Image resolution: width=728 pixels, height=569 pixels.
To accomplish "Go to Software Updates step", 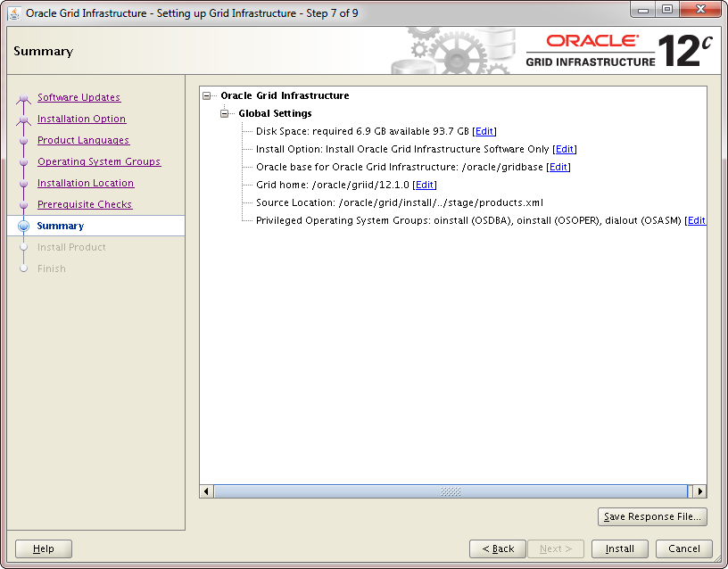I will click(79, 98).
